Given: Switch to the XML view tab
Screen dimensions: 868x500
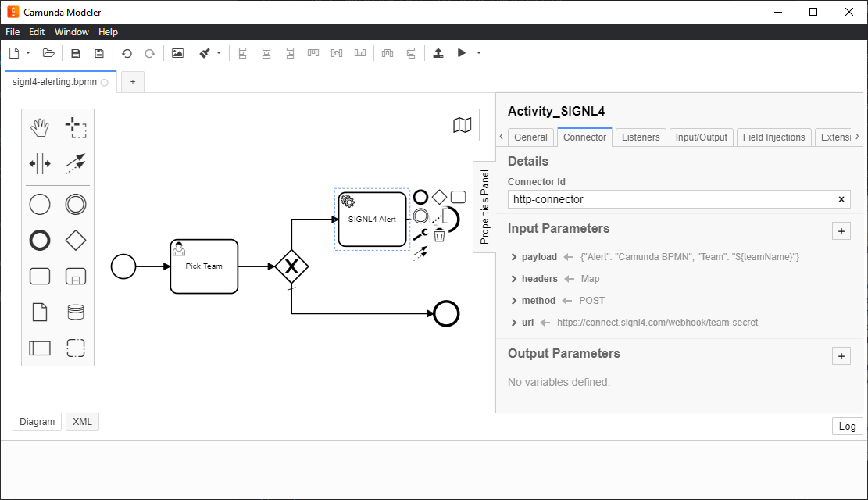Looking at the screenshot, I should pyautogui.click(x=83, y=422).
